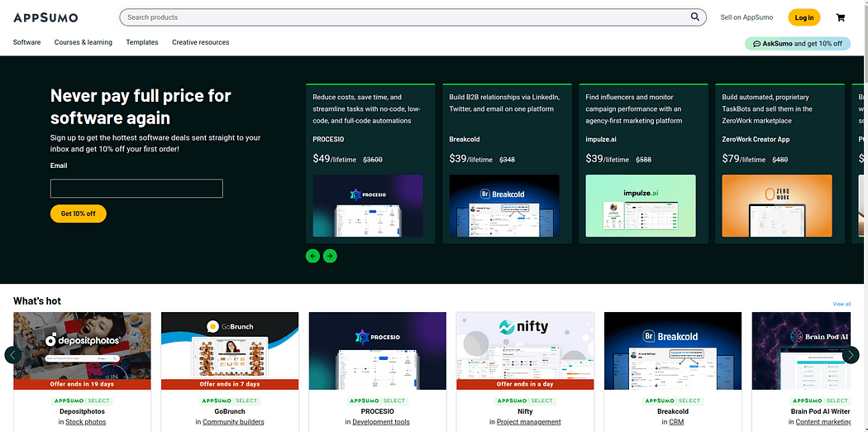Open impulze.ai hero deal thumbnail
The width and height of the screenshot is (868, 432).
pos(641,205)
